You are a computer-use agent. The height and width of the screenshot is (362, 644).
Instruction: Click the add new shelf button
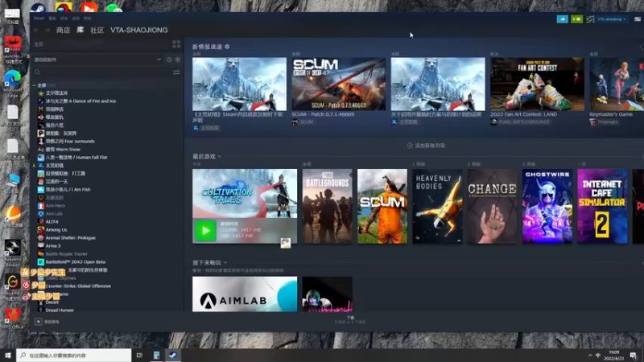[x=426, y=146]
